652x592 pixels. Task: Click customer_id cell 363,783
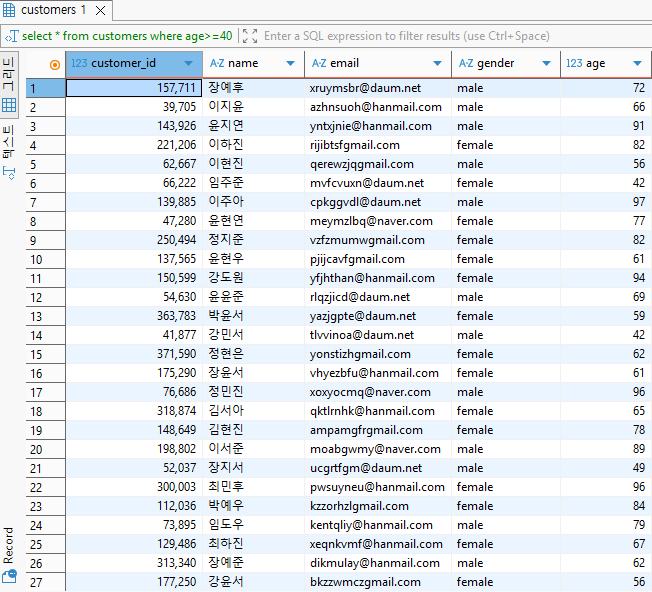pyautogui.click(x=134, y=316)
